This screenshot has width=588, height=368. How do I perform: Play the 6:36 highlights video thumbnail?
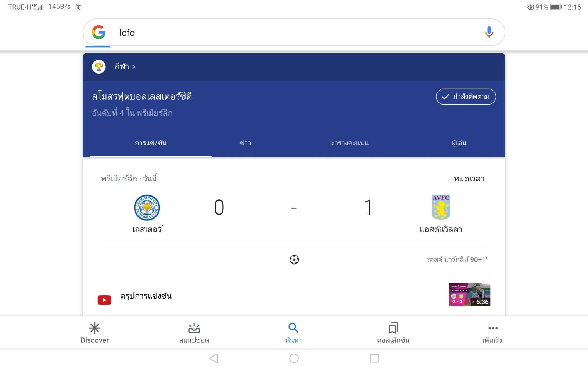click(x=470, y=294)
